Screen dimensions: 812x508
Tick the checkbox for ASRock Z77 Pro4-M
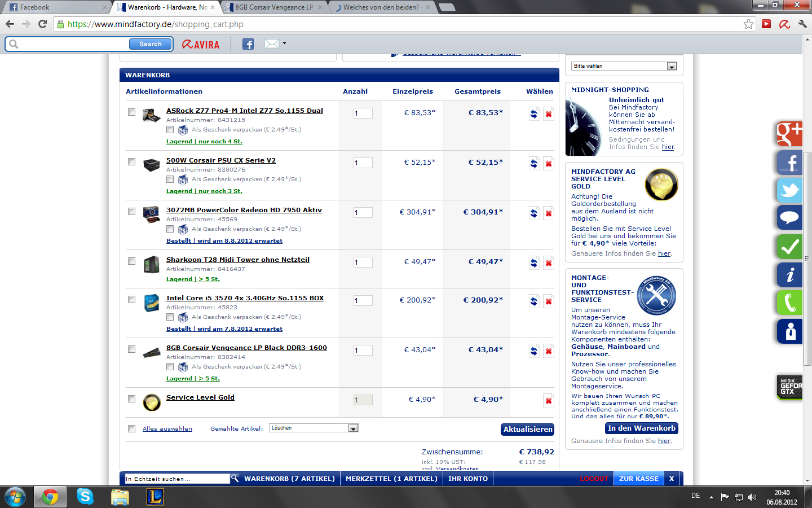coord(131,112)
